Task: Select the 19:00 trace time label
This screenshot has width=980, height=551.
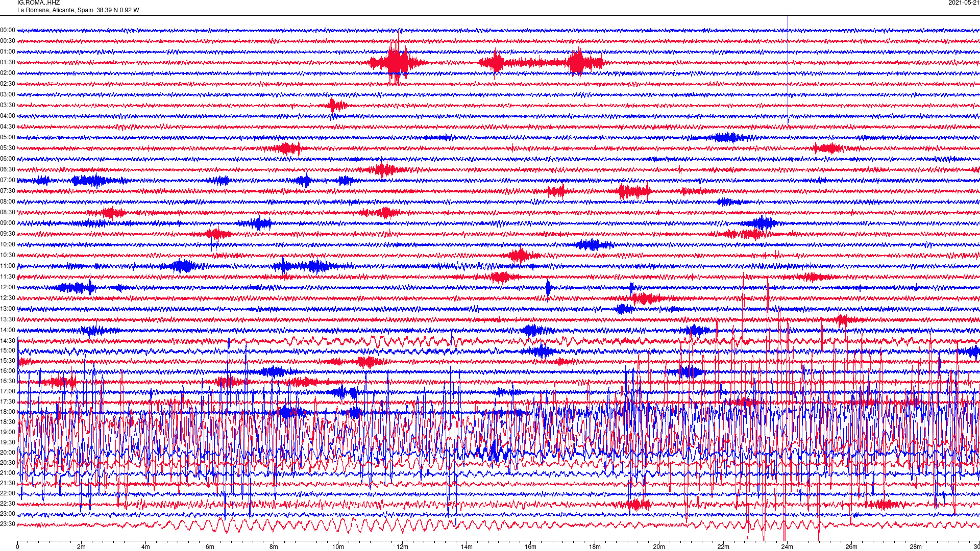Action: pos(8,432)
